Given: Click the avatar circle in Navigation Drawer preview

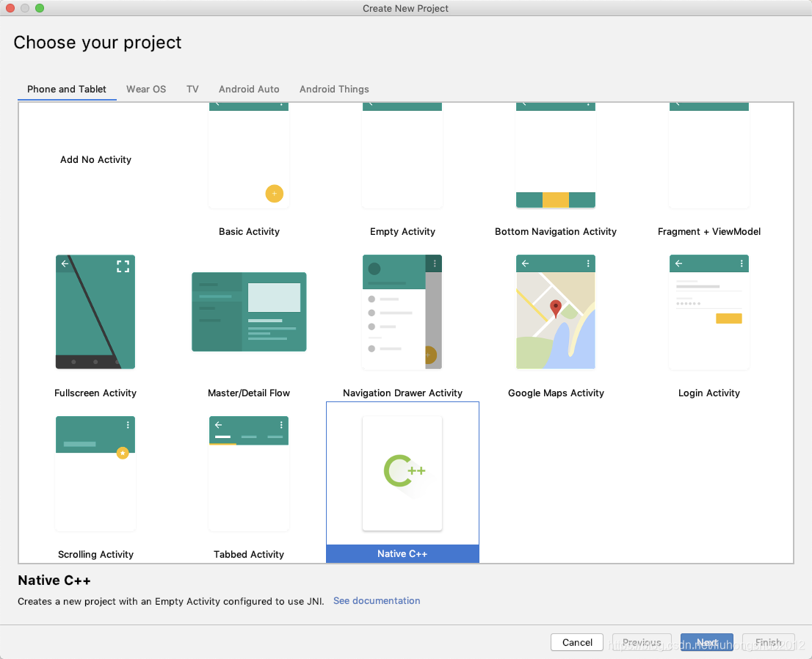Looking at the screenshot, I should pyautogui.click(x=374, y=269).
